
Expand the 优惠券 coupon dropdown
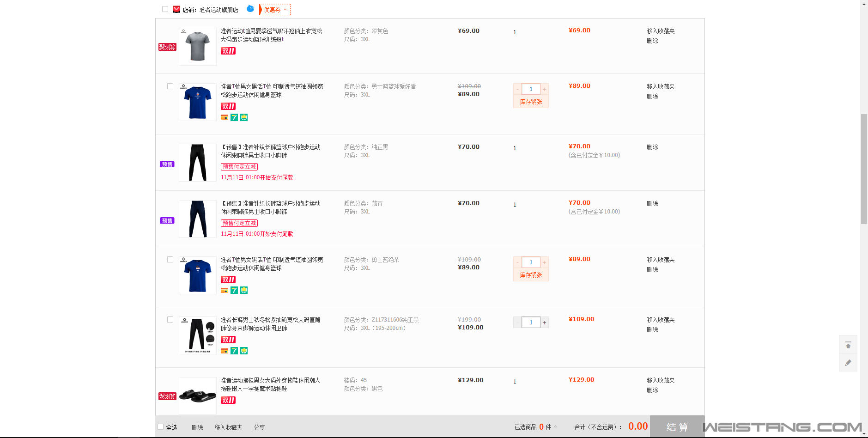[x=275, y=10]
